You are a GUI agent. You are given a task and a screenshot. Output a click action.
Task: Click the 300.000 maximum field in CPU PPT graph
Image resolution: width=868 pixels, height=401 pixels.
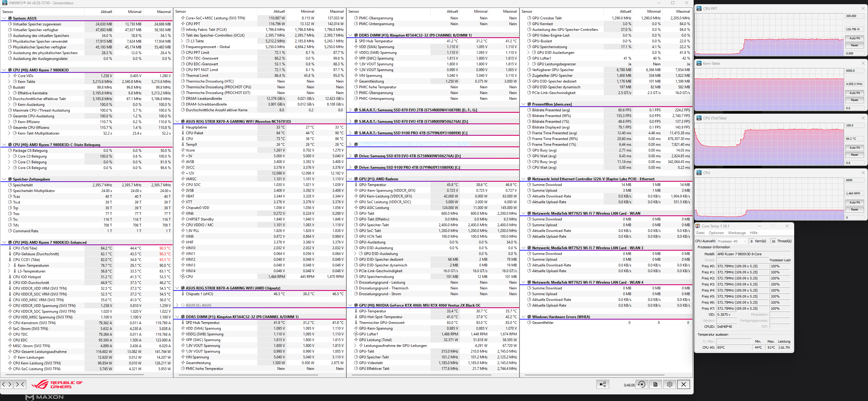[x=854, y=16]
